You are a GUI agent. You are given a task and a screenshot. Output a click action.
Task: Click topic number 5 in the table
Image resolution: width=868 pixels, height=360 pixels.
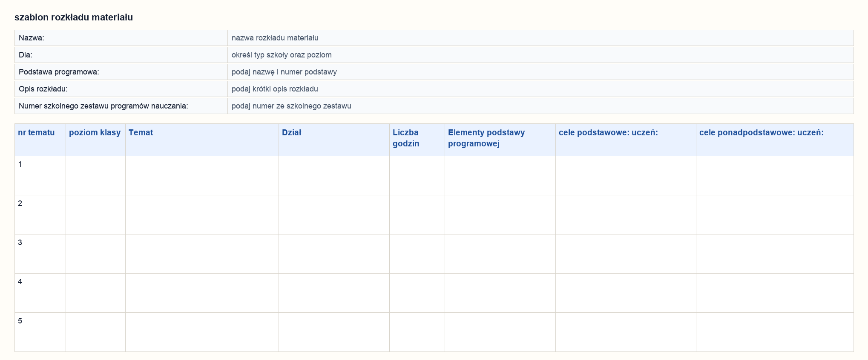pos(20,321)
